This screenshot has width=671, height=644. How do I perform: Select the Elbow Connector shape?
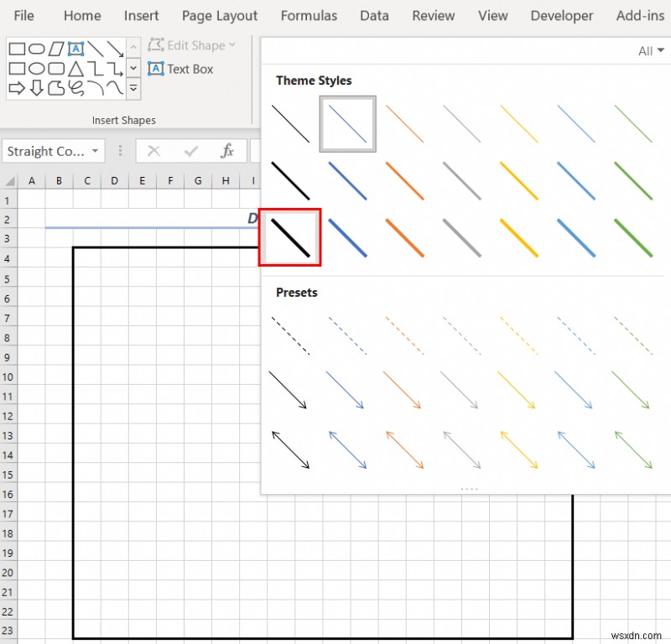(95, 69)
